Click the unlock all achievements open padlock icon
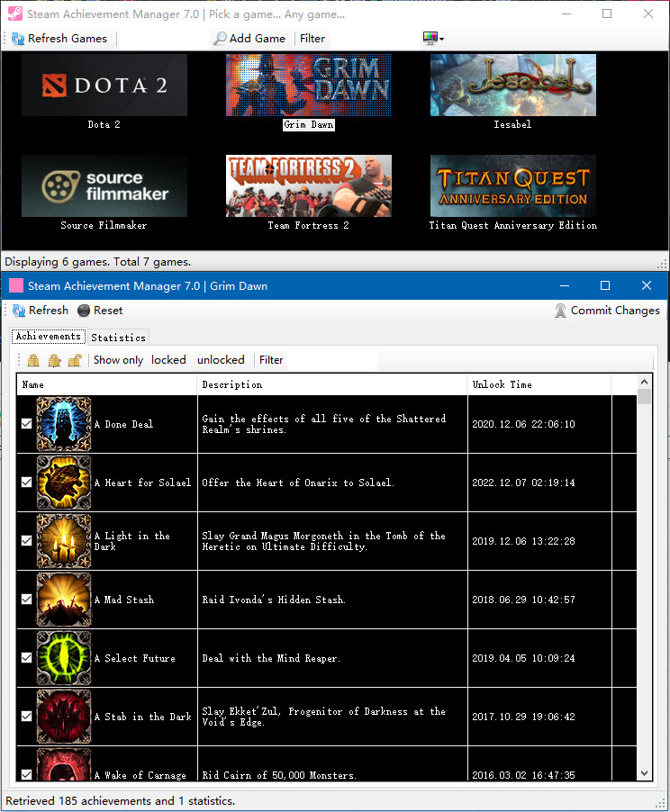 tap(75, 360)
